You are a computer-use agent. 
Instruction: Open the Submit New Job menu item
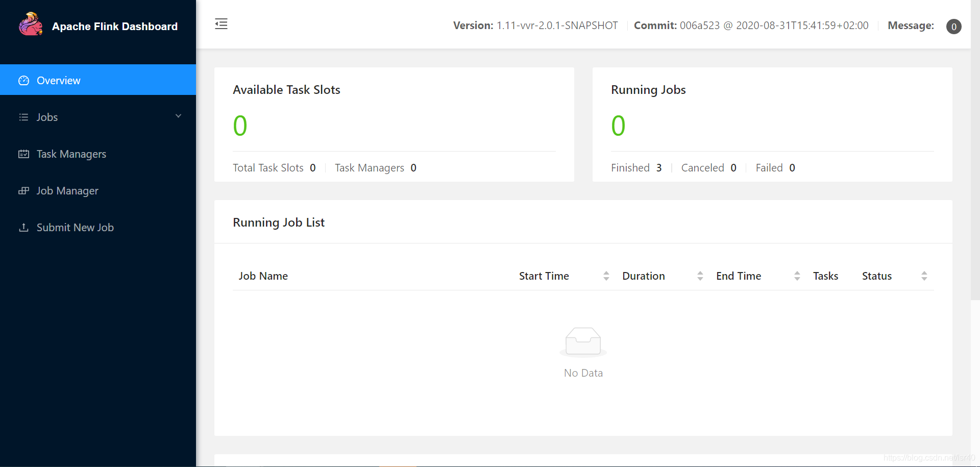(x=98, y=227)
